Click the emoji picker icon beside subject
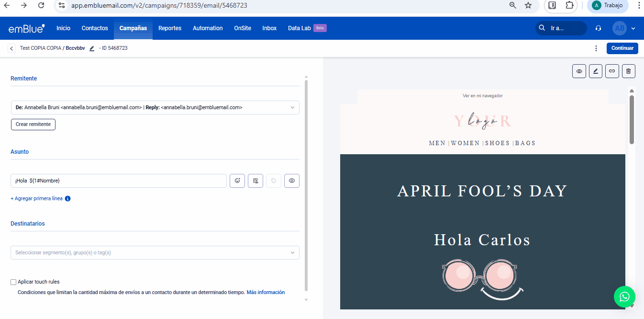The width and height of the screenshot is (644, 319). pos(237,181)
